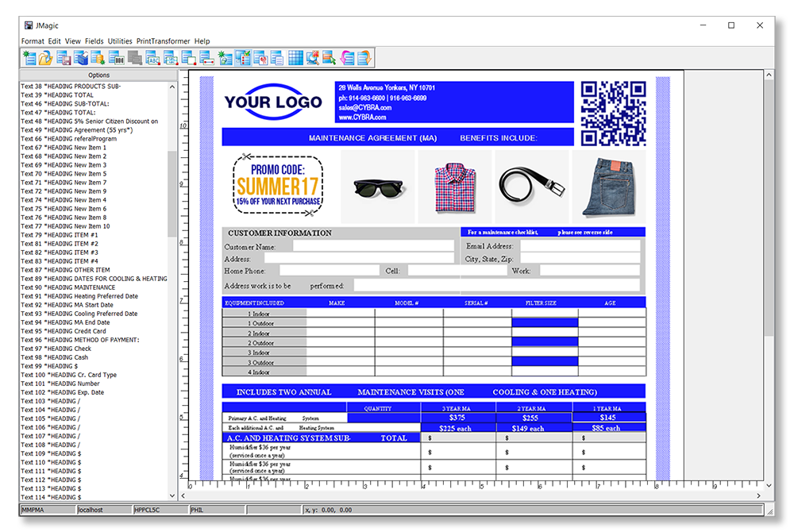
Task: Click the green-star picture icon
Action: tap(225, 59)
